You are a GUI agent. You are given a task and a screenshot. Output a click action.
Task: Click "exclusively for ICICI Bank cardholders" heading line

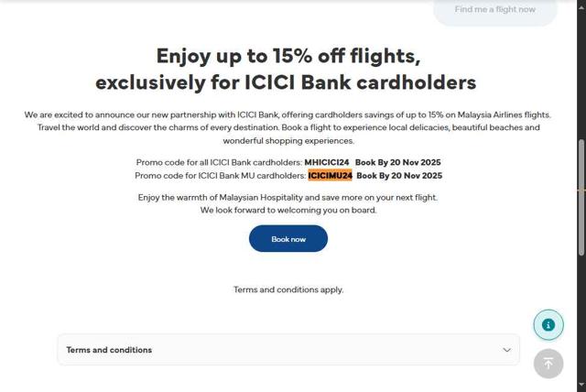(286, 82)
